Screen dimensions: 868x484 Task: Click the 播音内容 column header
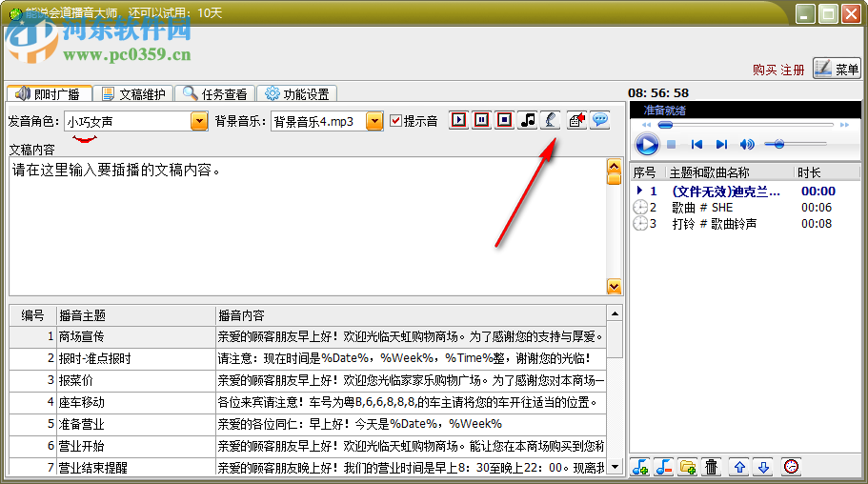click(411, 315)
